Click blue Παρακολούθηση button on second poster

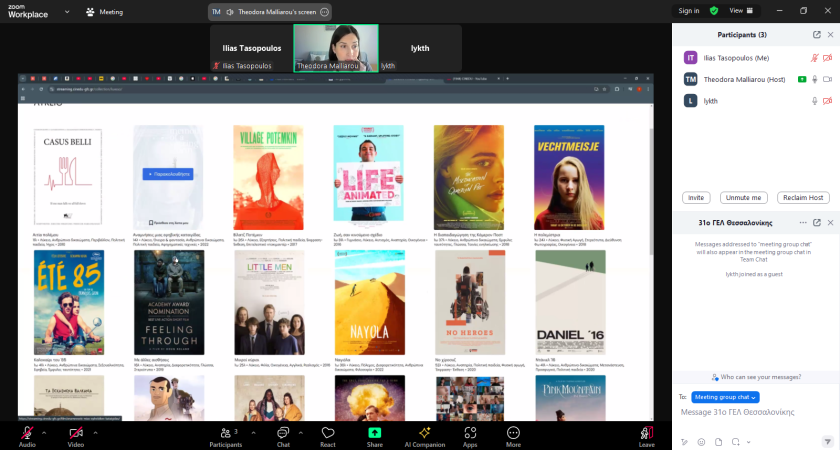pyautogui.click(x=168, y=174)
